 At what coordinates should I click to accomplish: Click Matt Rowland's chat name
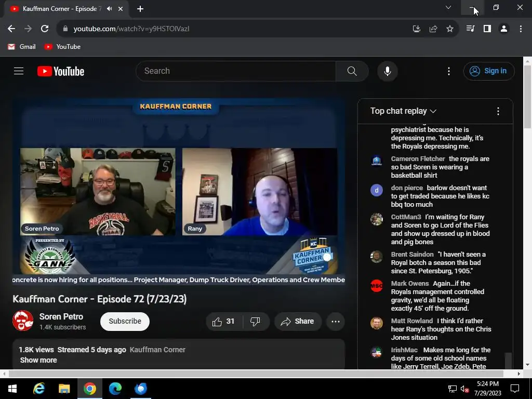[x=411, y=321]
